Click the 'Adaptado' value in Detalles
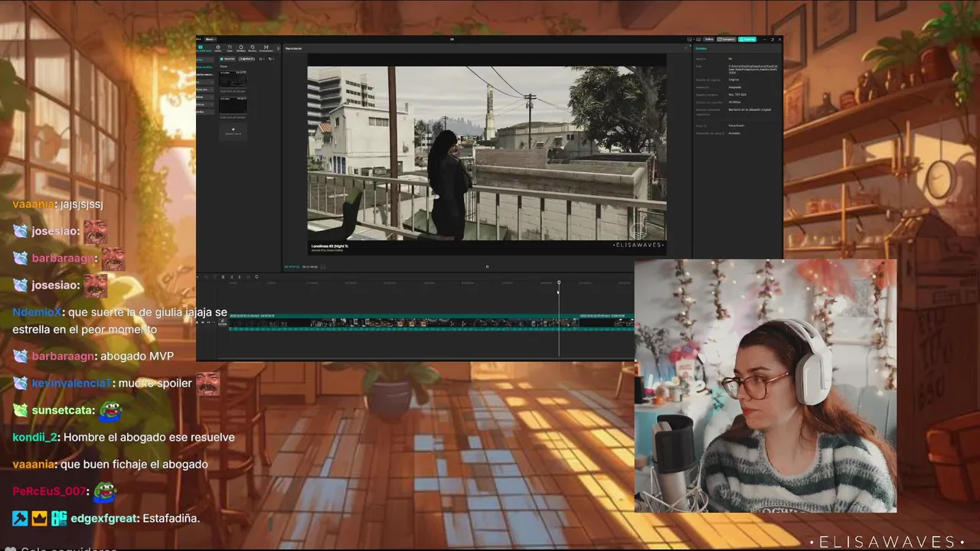The height and width of the screenshot is (551, 980). point(735,87)
